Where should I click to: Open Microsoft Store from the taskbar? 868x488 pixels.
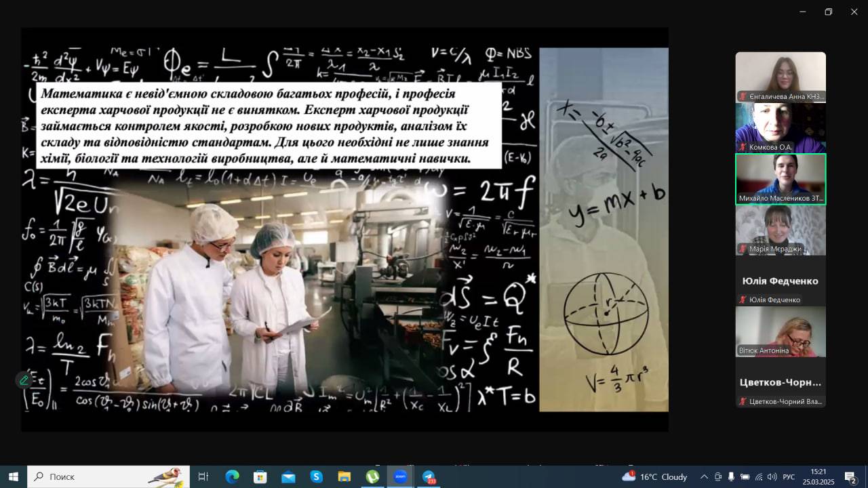[260, 476]
